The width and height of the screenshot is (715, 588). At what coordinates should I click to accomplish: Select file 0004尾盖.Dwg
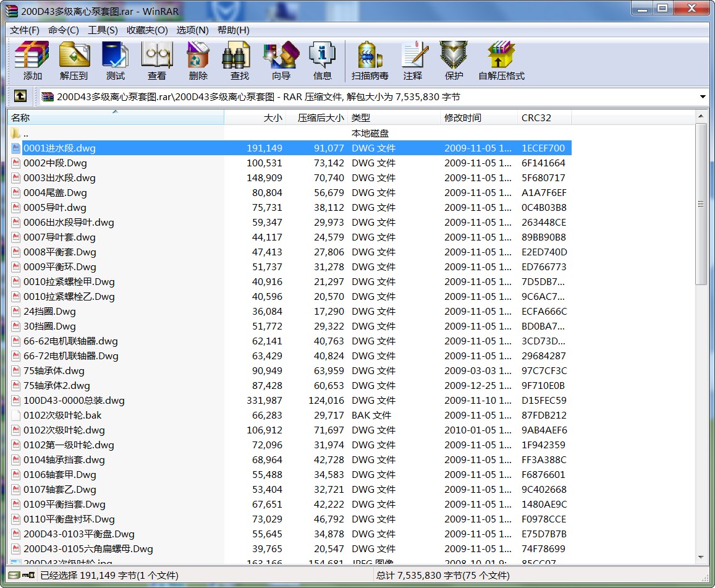pyautogui.click(x=290, y=192)
